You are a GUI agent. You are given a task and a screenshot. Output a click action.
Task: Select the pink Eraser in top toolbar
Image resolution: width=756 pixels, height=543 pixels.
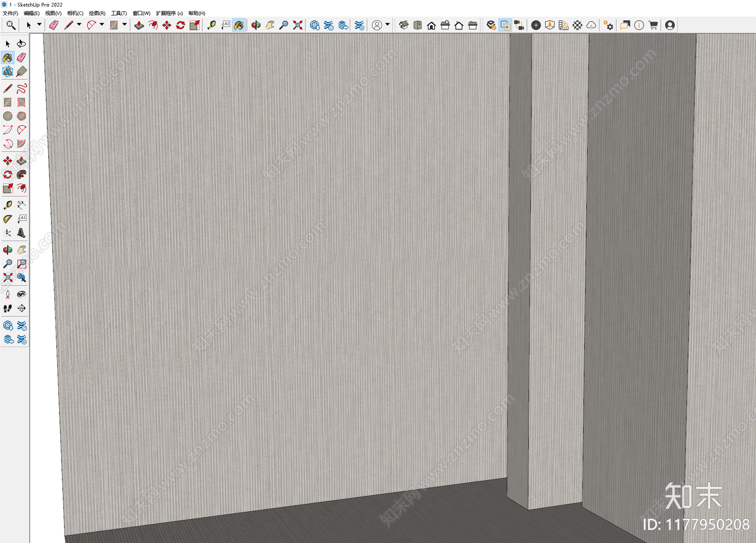[x=53, y=25]
